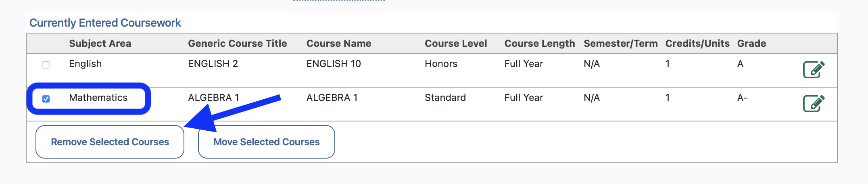Click the Credits/Units column header
Viewport: 868px width, 184px height.
697,44
